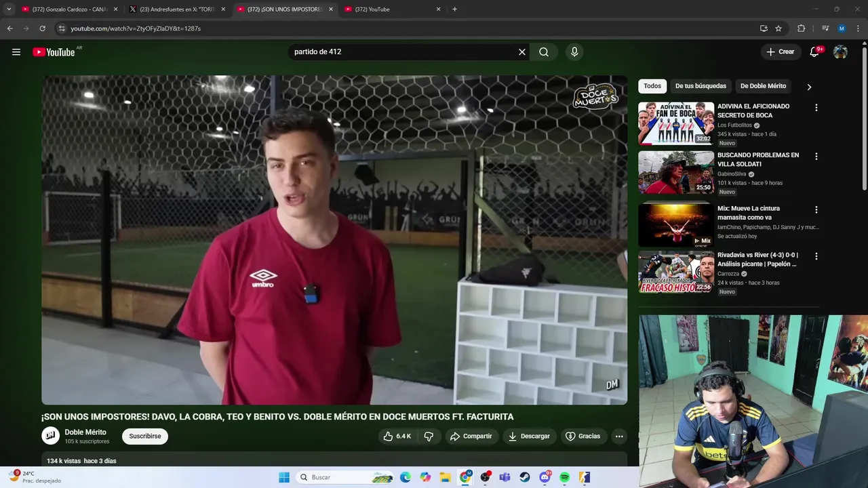Open the YouTube hamburger guide menu

click(16, 52)
